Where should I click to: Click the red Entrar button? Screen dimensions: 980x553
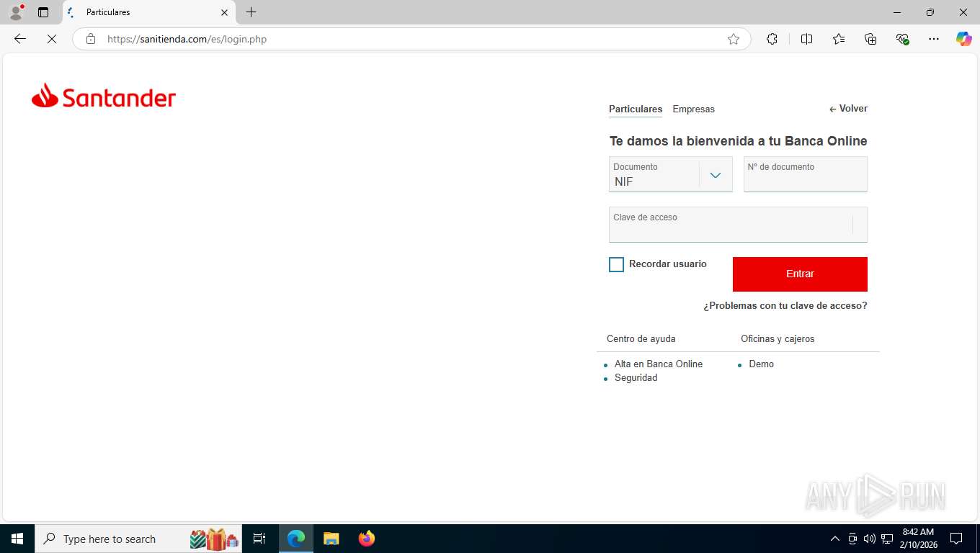tap(800, 274)
